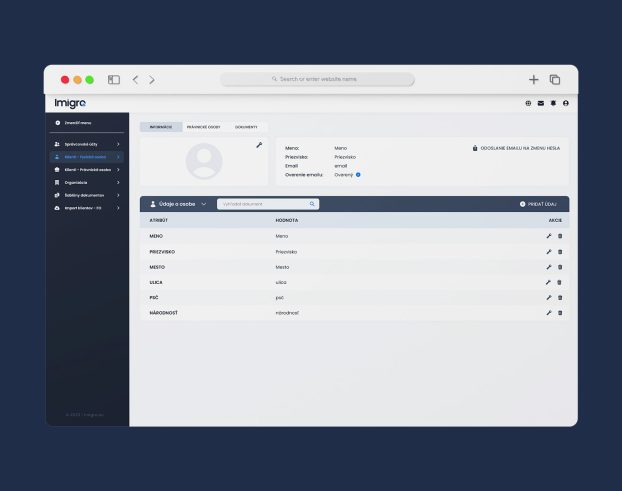Image resolution: width=622 pixels, height=491 pixels.
Task: Toggle the browser sidebar panel icon
Action: pyautogui.click(x=114, y=80)
